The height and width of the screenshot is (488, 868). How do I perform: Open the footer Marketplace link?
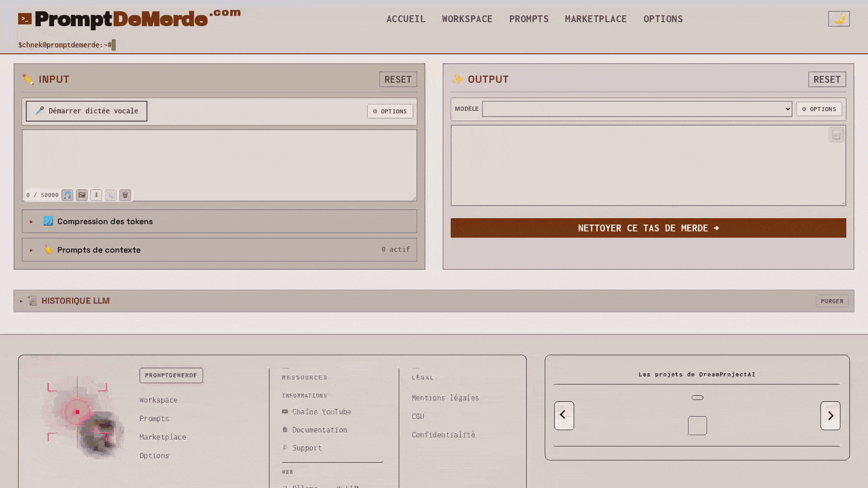pos(163,437)
